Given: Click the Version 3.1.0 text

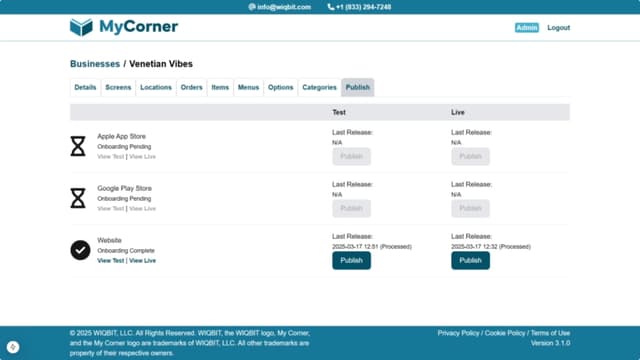Looking at the screenshot, I should point(551,343).
